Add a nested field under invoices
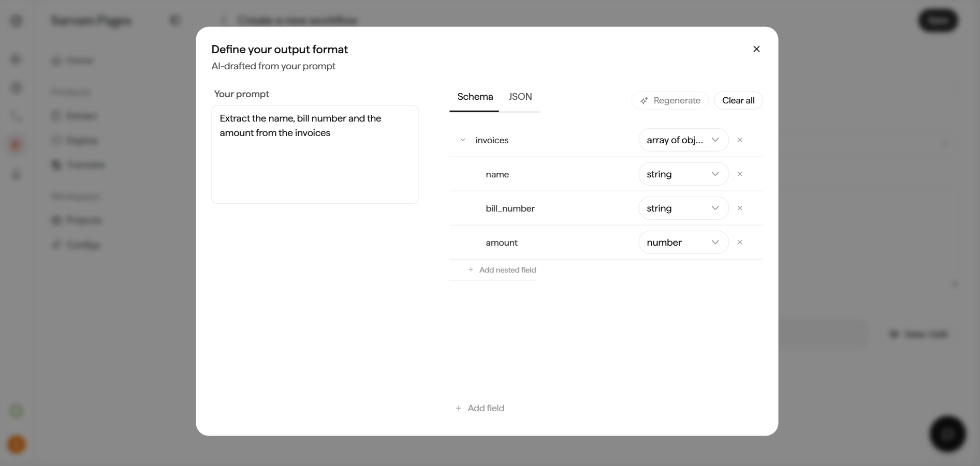This screenshot has width=980, height=466. tap(502, 270)
